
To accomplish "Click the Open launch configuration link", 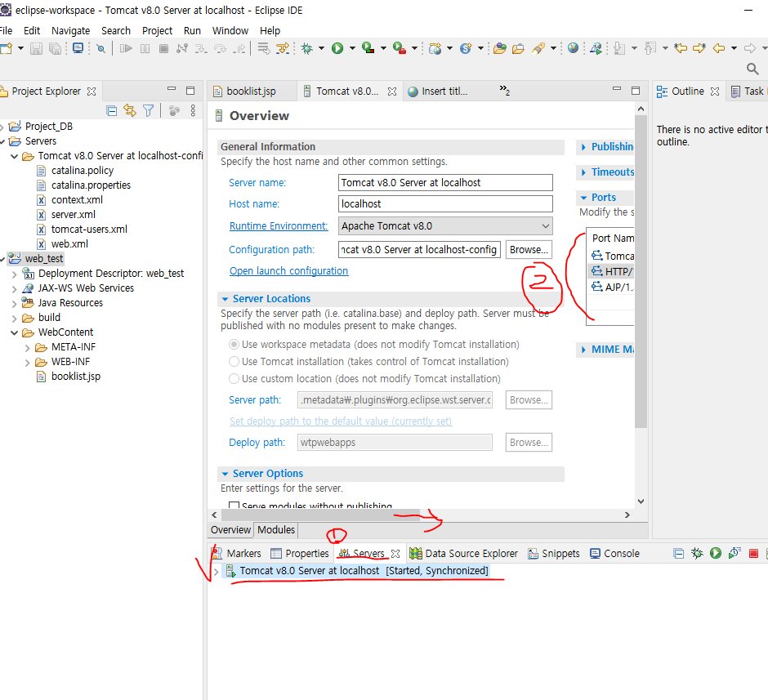I will (x=288, y=270).
